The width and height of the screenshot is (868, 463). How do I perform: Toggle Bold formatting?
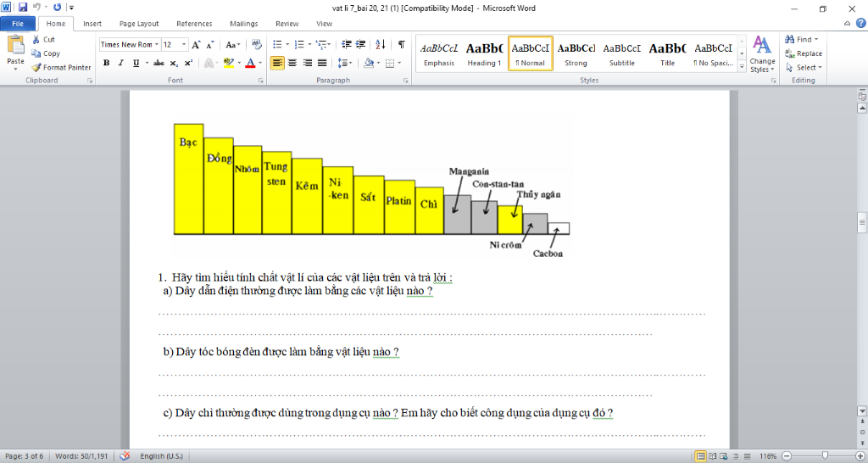coord(106,63)
